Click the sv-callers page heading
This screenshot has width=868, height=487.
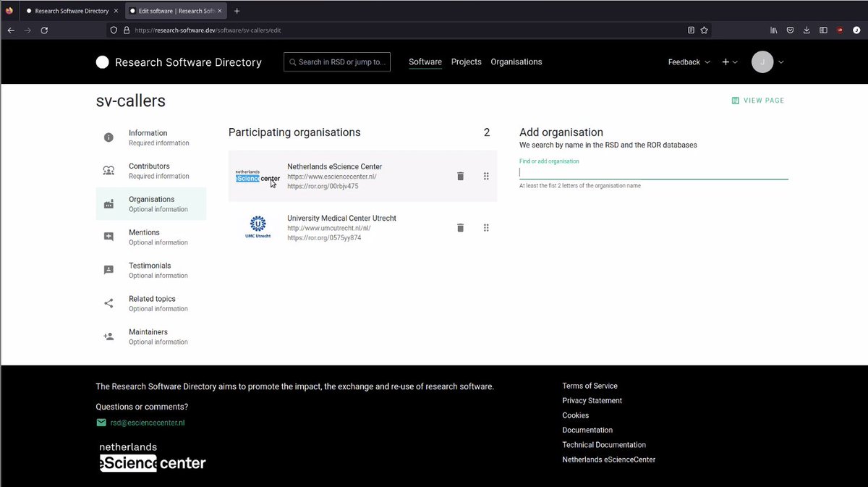coord(131,101)
